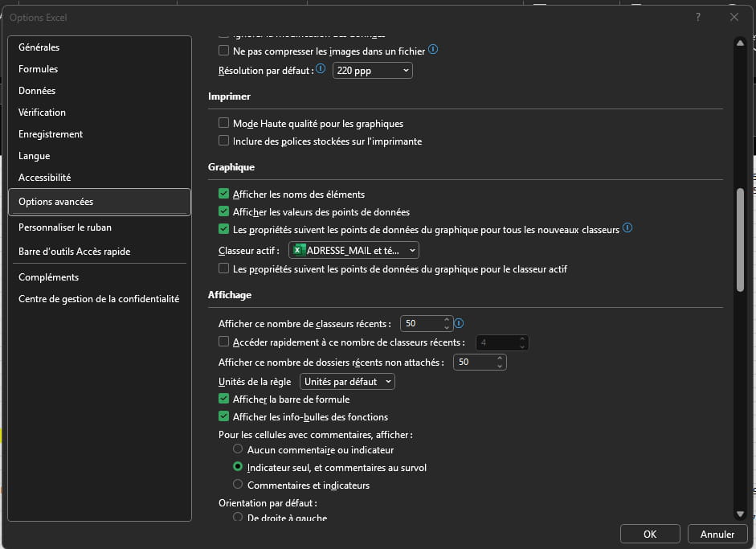
Task: Click the Annuler button
Action: coord(717,534)
